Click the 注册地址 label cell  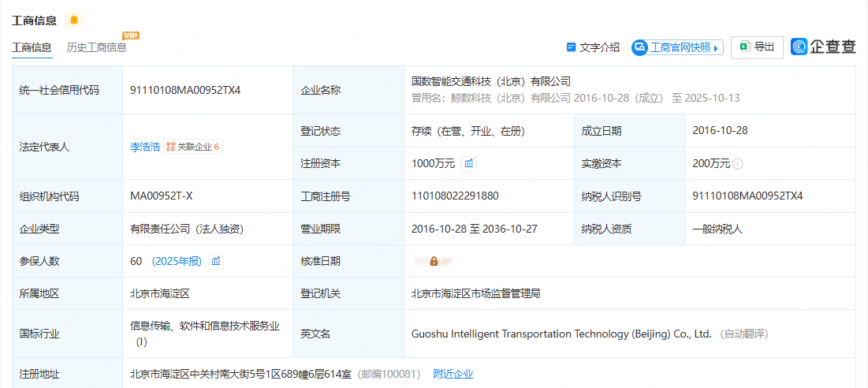tap(67, 374)
